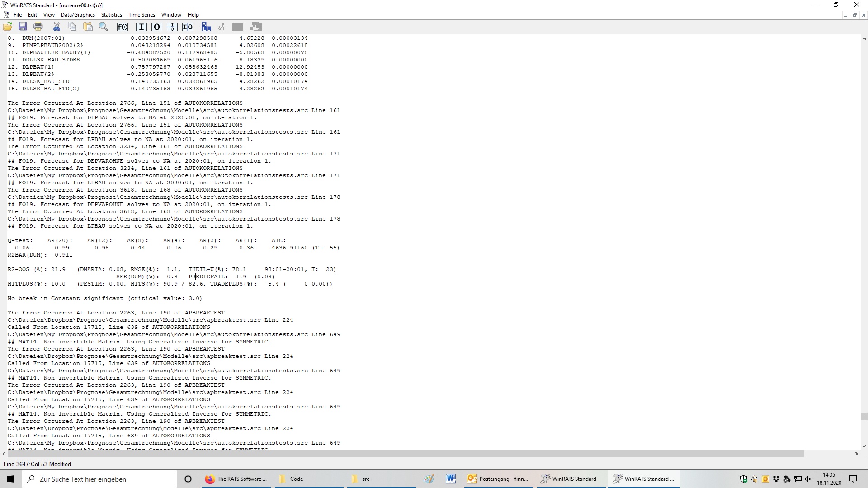
Task: Click the horizontal scrollbar right arrow
Action: 856,454
